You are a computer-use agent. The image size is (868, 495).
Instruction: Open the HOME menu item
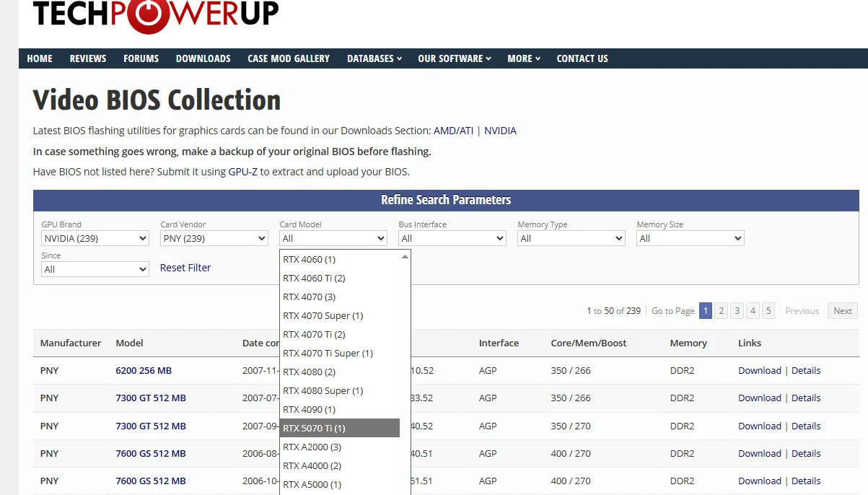(40, 58)
